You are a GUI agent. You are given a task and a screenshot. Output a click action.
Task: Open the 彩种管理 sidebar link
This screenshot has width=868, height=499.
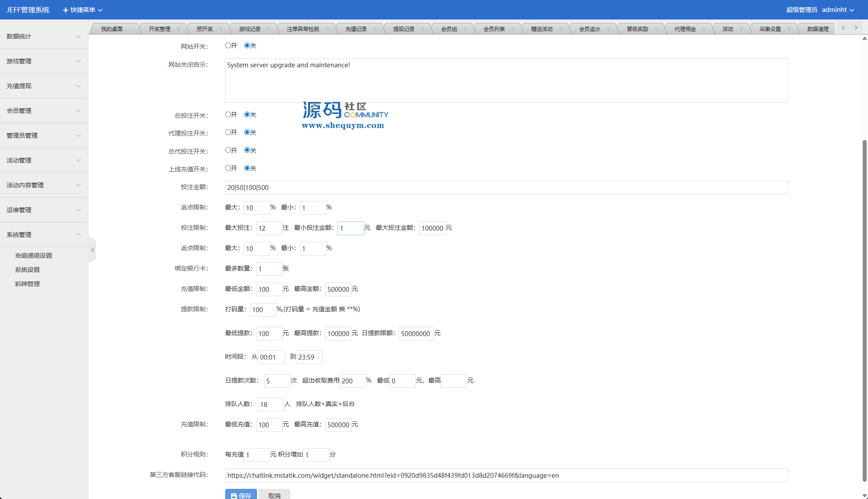point(27,284)
